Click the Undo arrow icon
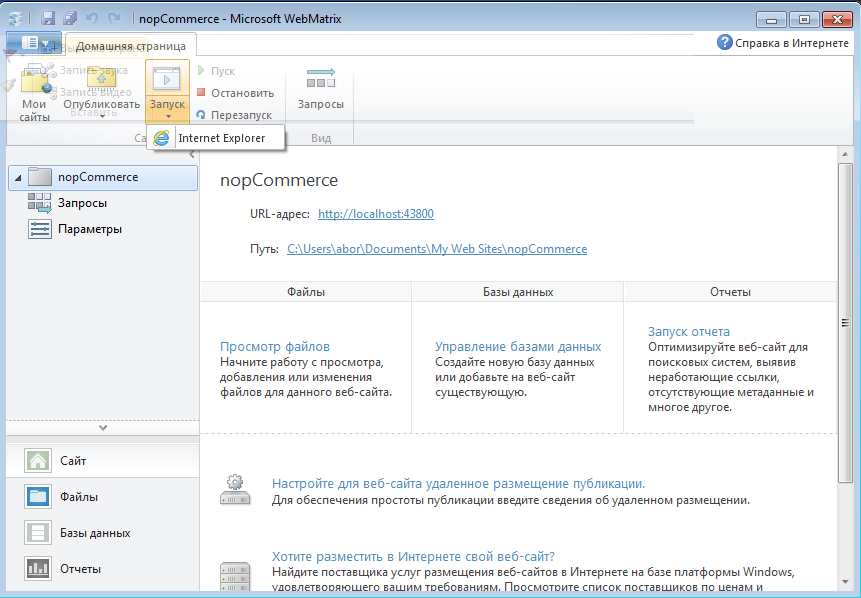This screenshot has height=598, width=861. pos(92,18)
